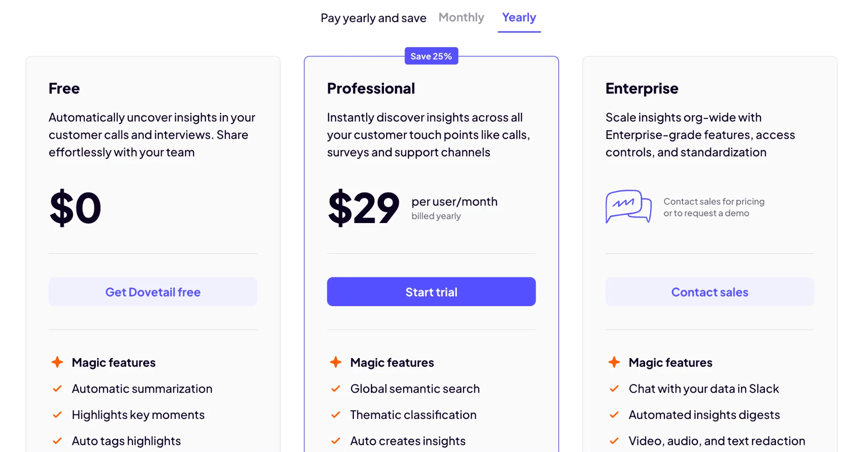This screenshot has width=868, height=452.
Task: Click the Save 25% badge
Action: point(431,56)
